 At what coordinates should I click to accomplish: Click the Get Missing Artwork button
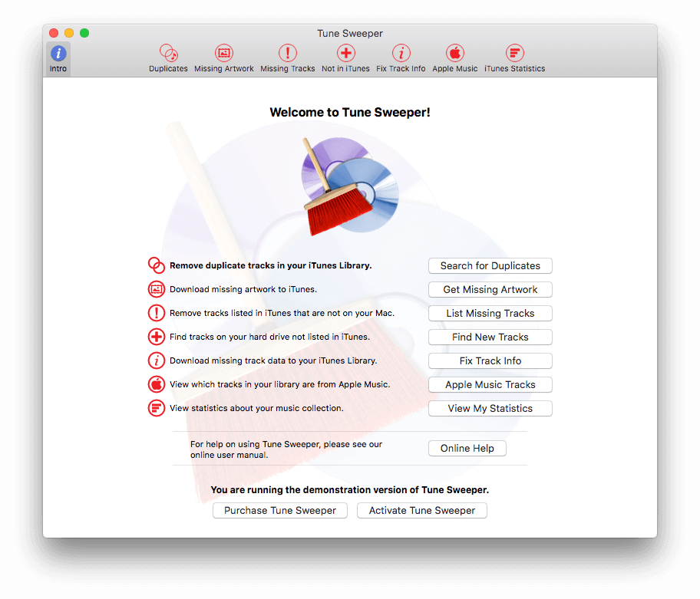[490, 289]
